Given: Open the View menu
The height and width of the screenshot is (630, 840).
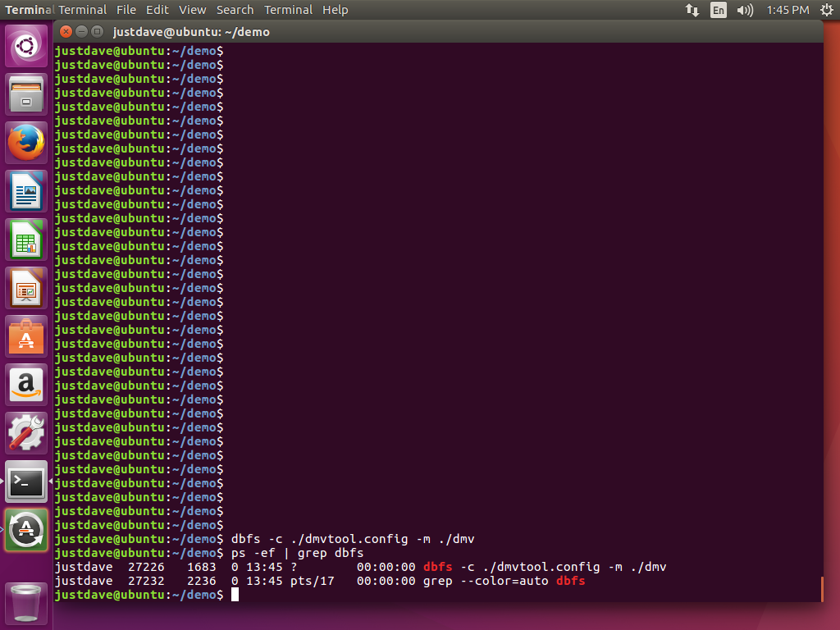Looking at the screenshot, I should [193, 10].
